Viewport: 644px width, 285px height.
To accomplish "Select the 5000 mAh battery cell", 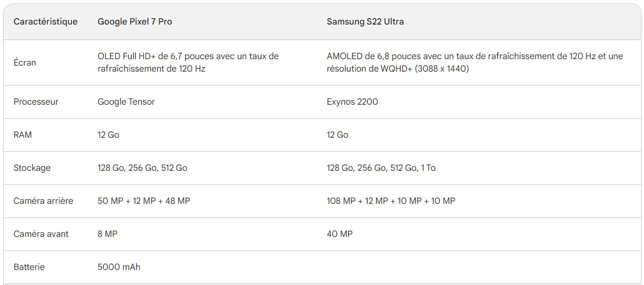I will [119, 267].
